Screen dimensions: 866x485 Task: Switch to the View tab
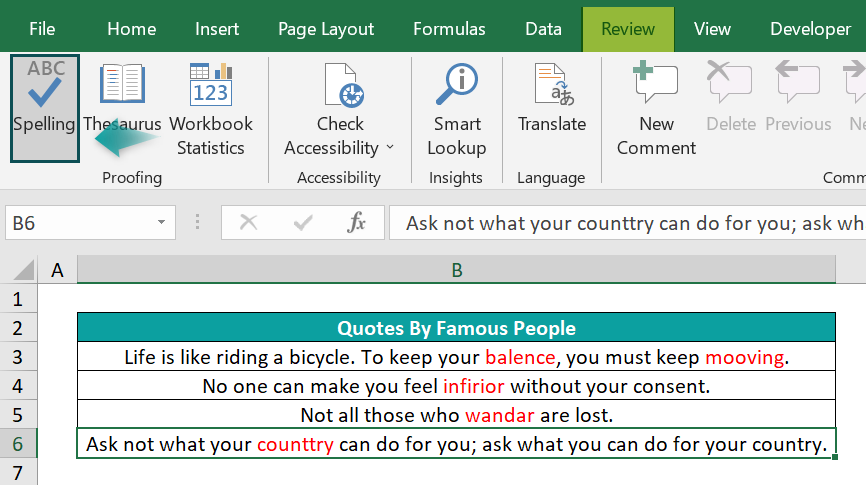(712, 29)
